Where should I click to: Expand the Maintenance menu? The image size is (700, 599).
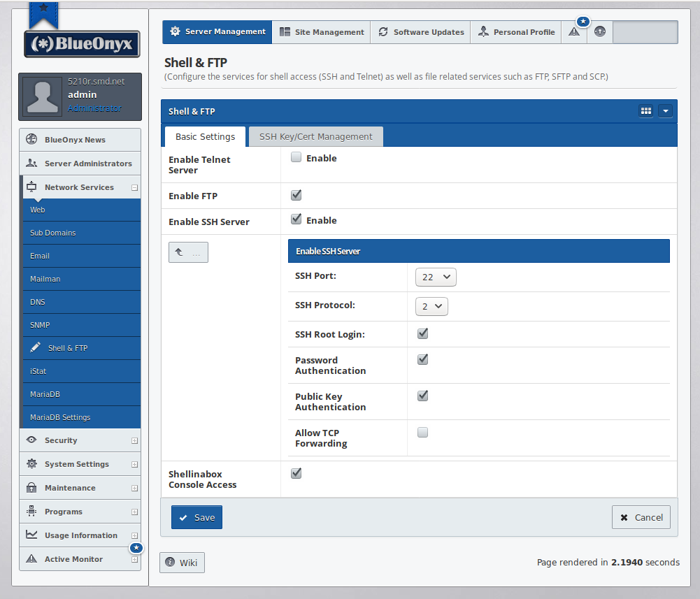click(x=134, y=489)
